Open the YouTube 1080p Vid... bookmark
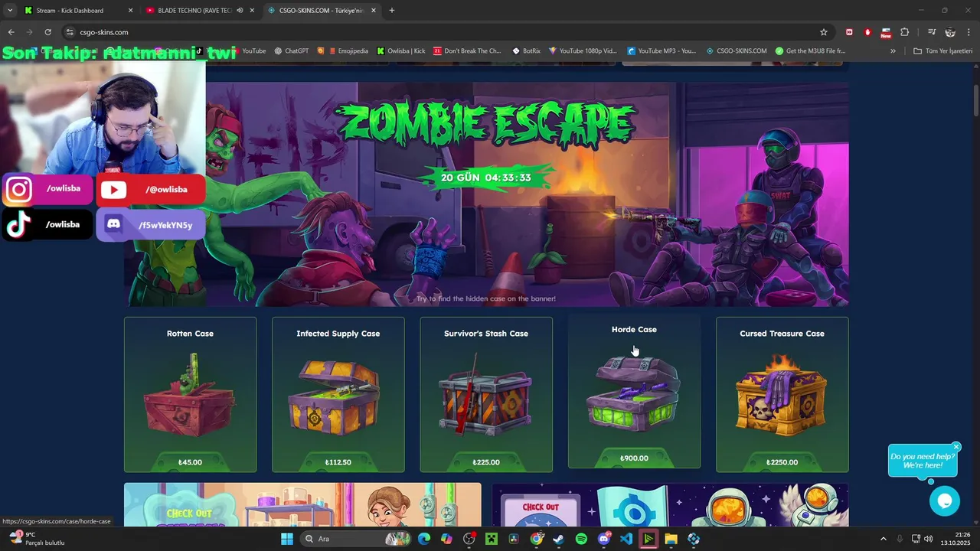980x551 pixels. [583, 51]
